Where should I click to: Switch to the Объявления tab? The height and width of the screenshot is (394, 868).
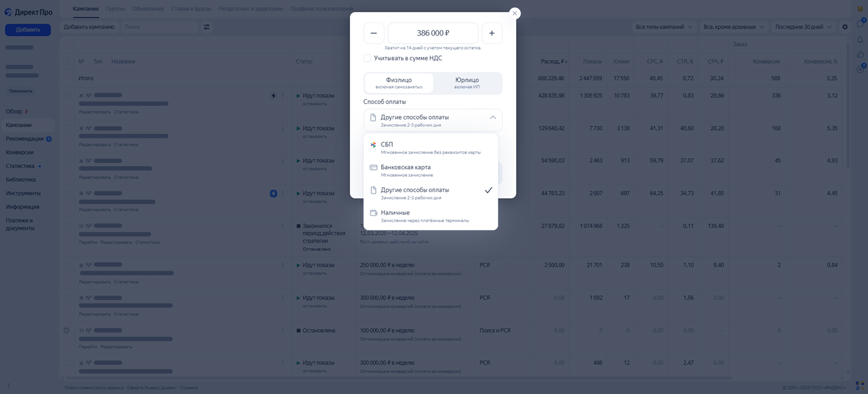coord(148,9)
